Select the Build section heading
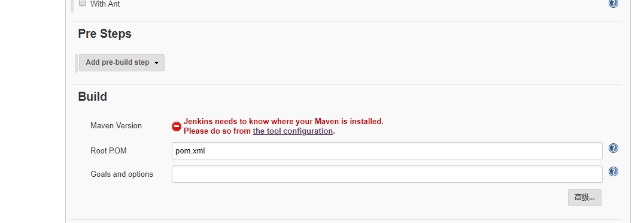 pyautogui.click(x=92, y=97)
